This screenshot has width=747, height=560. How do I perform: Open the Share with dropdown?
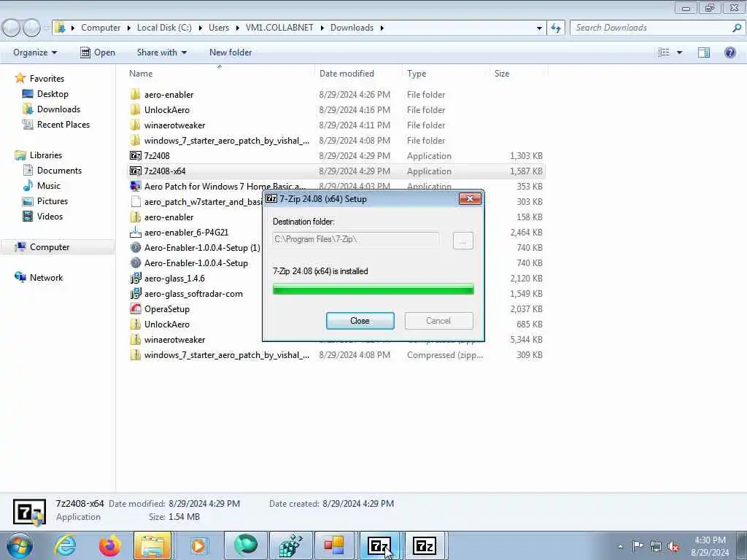click(x=161, y=52)
